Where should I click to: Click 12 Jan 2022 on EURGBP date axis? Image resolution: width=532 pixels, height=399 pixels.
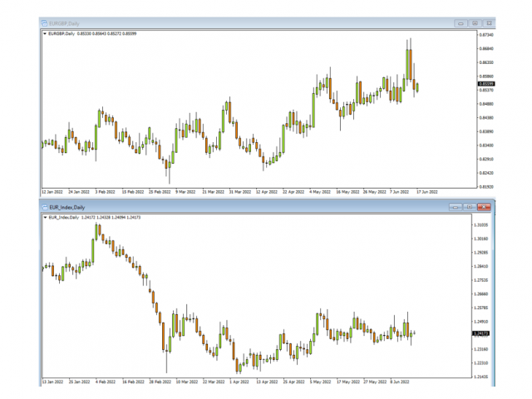click(52, 190)
